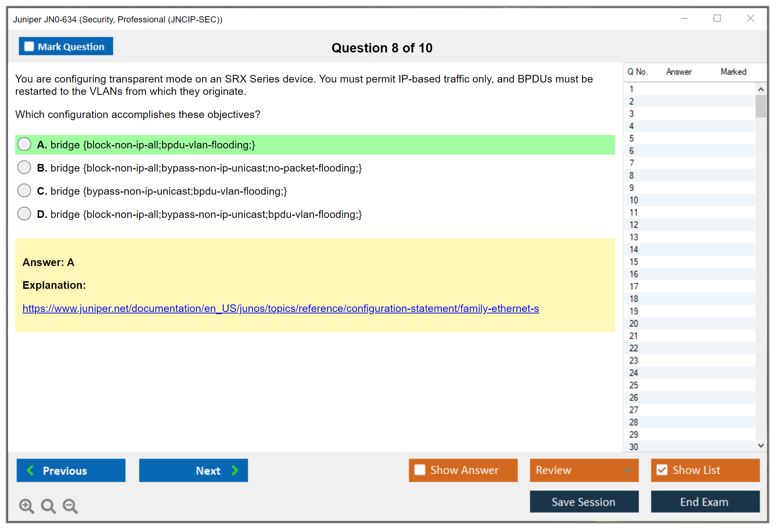Close the JN0-634 exam window
778x532 pixels.
(750, 18)
